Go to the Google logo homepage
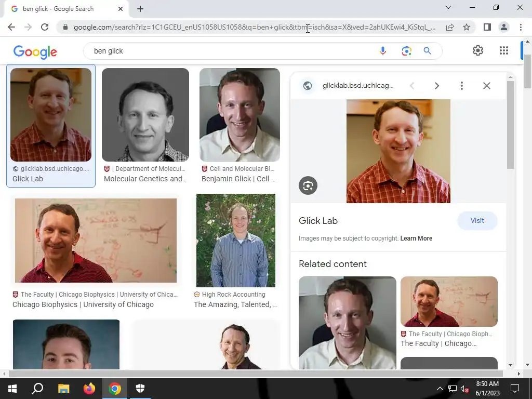The width and height of the screenshot is (532, 399). pyautogui.click(x=35, y=51)
